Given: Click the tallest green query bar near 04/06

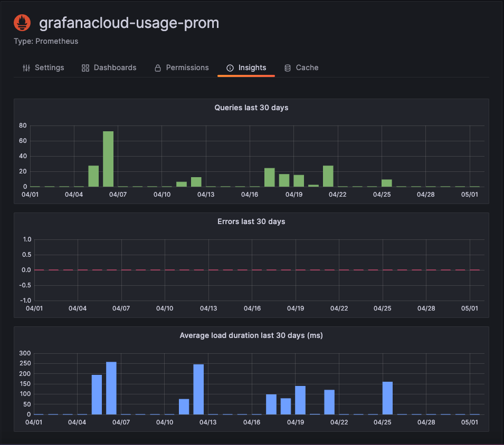Looking at the screenshot, I should pos(108,158).
